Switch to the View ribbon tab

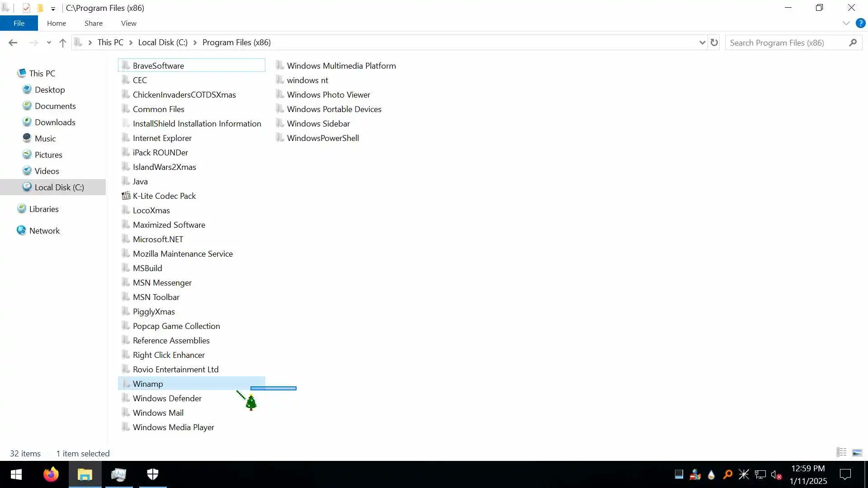128,23
